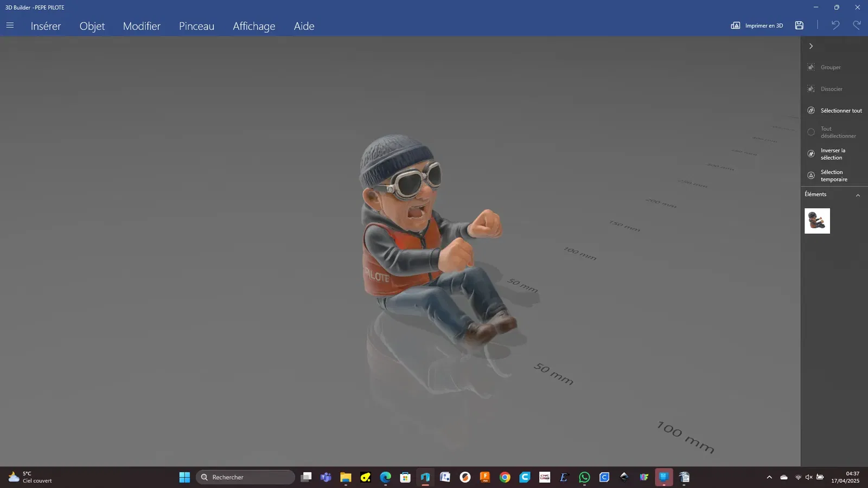Collapse the Éléments section chevron
The width and height of the screenshot is (868, 488).
coord(858,195)
